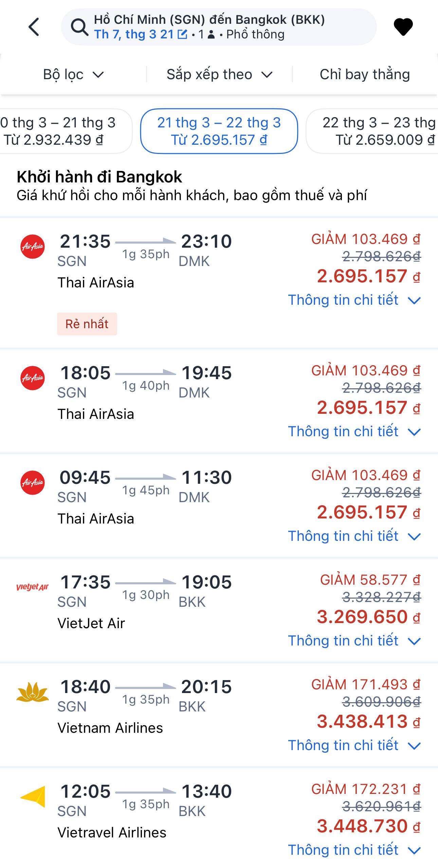Tap the date edit pencil icon

point(182,34)
